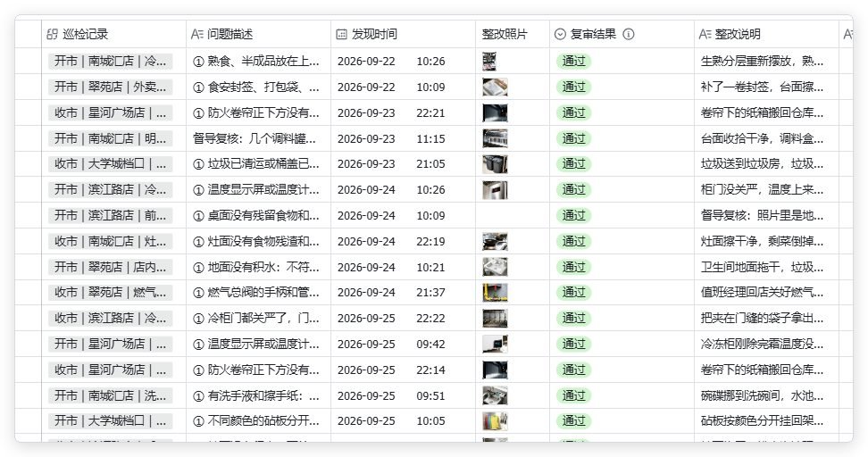Select the cell 垃圾已清运或桶盖已…

pyautogui.click(x=258, y=164)
